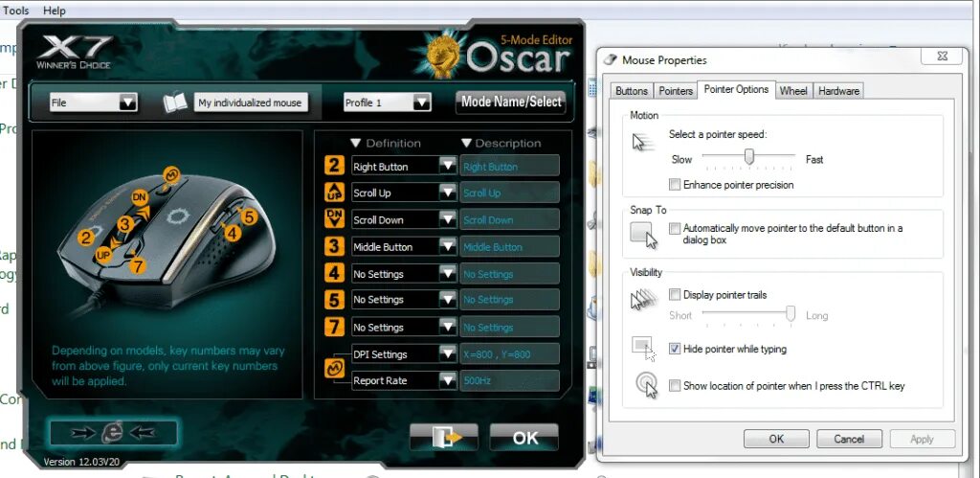The width and height of the screenshot is (980, 478).
Task: Click OK in Mouse Properties dialog
Action: (775, 439)
